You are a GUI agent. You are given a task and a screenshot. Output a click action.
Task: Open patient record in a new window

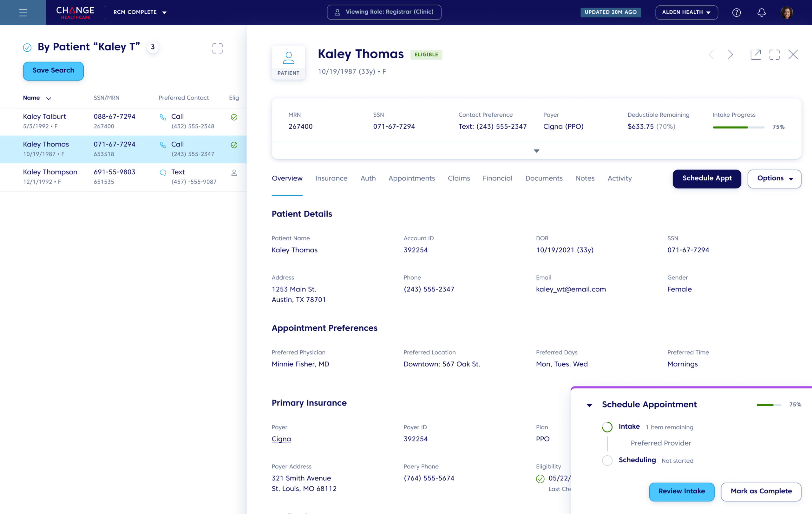coord(755,55)
